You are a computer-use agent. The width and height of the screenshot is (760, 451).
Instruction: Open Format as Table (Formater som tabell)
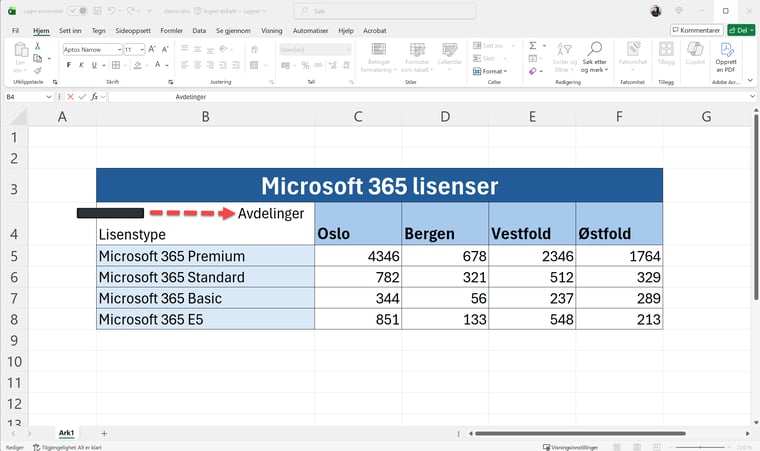pyautogui.click(x=417, y=57)
